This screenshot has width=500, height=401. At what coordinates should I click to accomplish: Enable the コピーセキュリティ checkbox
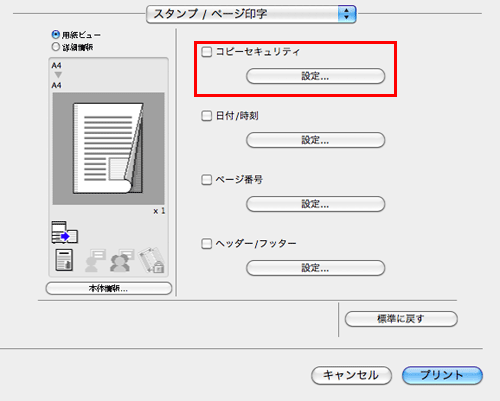(x=207, y=52)
